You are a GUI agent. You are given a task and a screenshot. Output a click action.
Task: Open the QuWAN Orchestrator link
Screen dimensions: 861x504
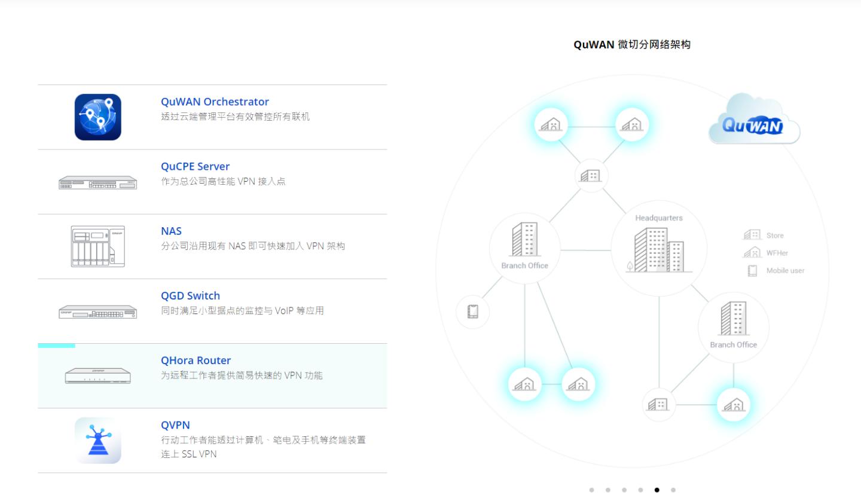215,102
